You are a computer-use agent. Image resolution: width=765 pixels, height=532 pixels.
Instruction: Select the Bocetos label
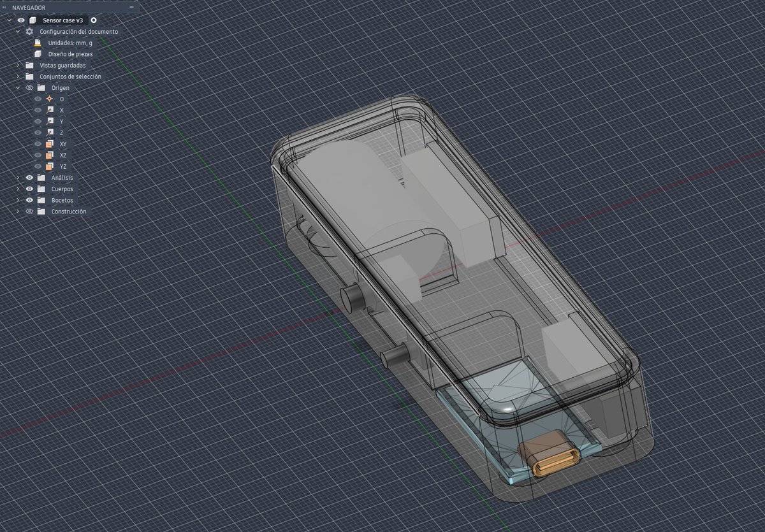pyautogui.click(x=62, y=200)
